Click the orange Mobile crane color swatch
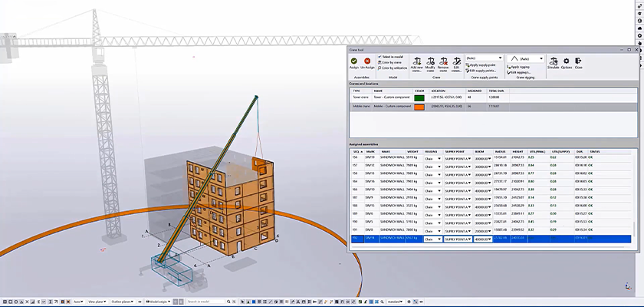 pos(419,107)
